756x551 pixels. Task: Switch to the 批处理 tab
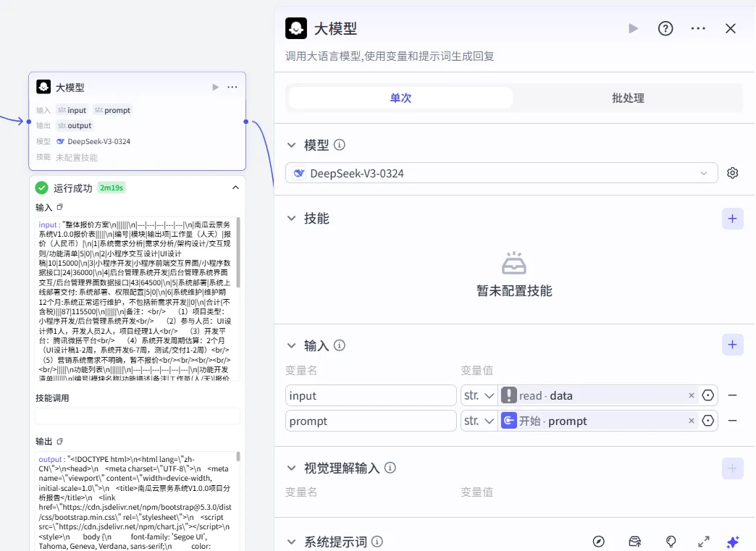(x=628, y=98)
